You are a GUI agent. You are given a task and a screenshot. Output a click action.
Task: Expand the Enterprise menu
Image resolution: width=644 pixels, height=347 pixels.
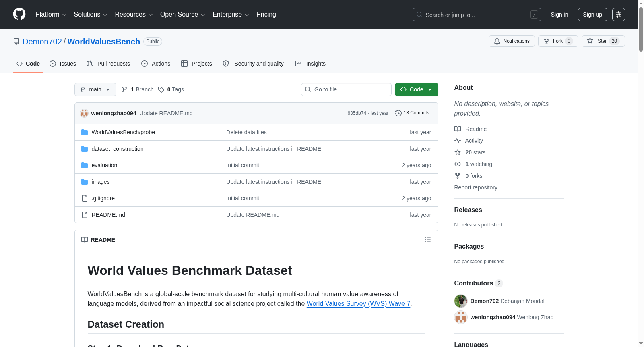click(231, 15)
